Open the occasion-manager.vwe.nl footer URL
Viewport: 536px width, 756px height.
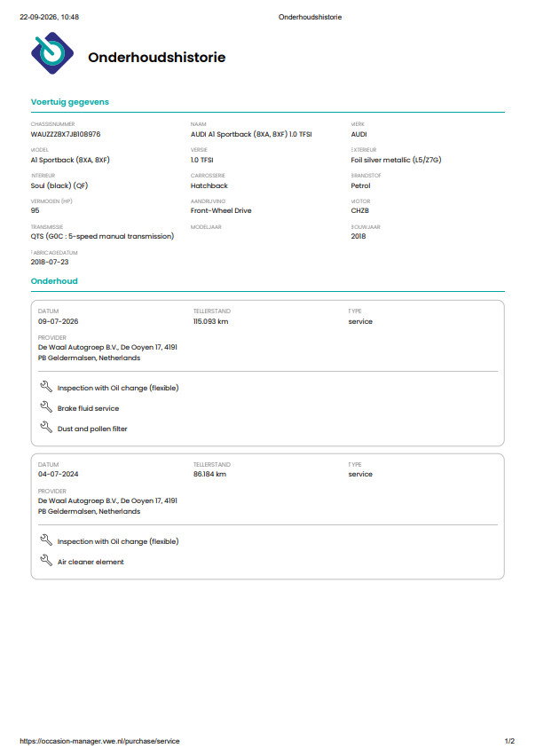(99, 741)
